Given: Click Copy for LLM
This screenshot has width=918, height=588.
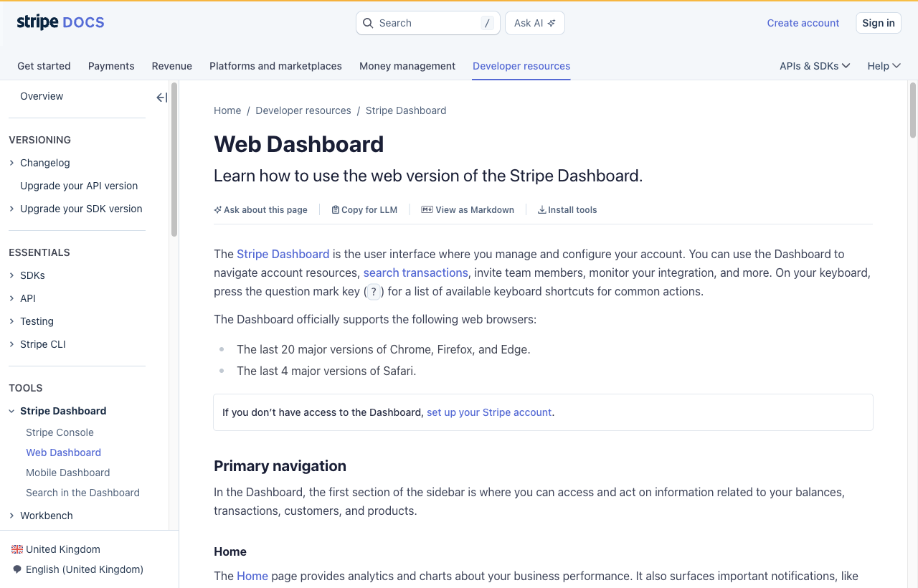Looking at the screenshot, I should 364,210.
